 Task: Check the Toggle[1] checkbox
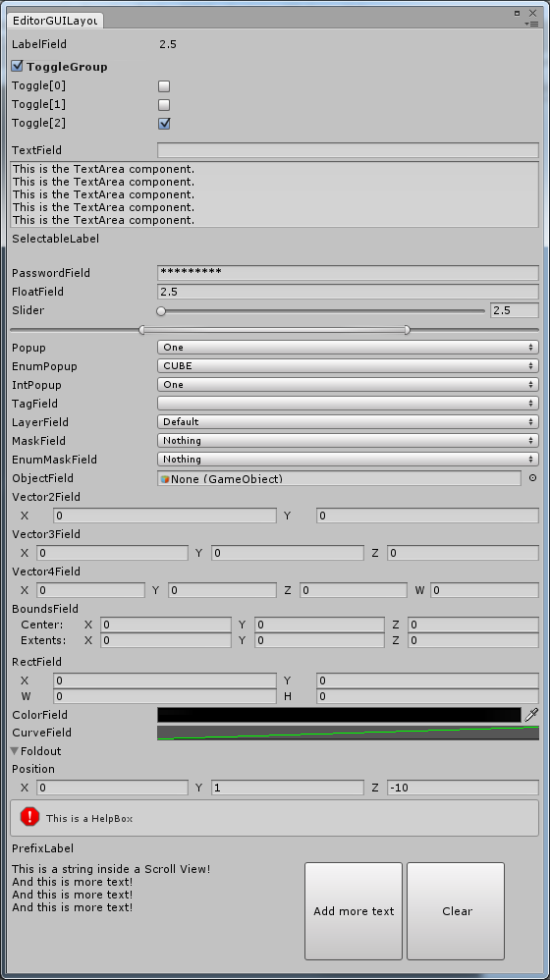164,104
